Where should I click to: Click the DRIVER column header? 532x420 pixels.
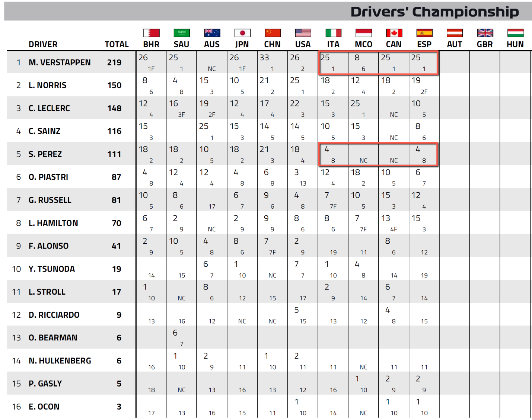coord(43,44)
